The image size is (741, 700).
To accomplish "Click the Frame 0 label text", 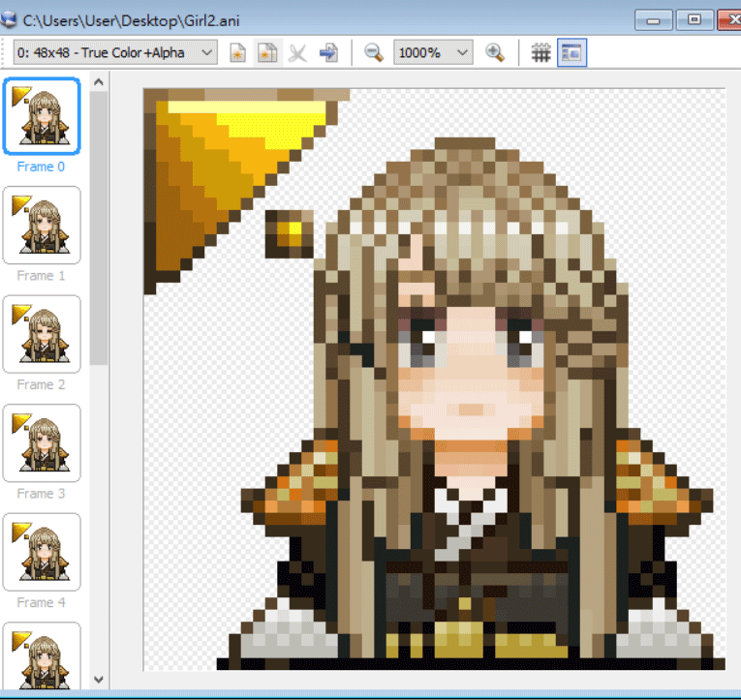I will [x=41, y=167].
